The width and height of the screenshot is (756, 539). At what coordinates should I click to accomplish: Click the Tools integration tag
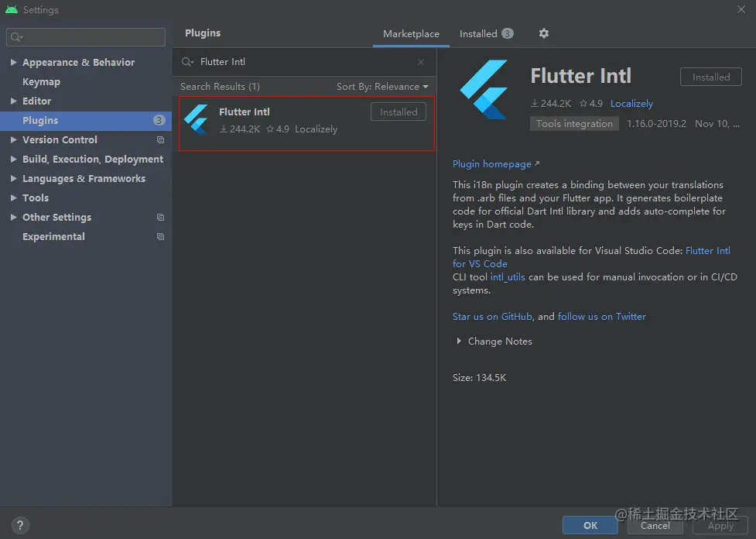(574, 124)
